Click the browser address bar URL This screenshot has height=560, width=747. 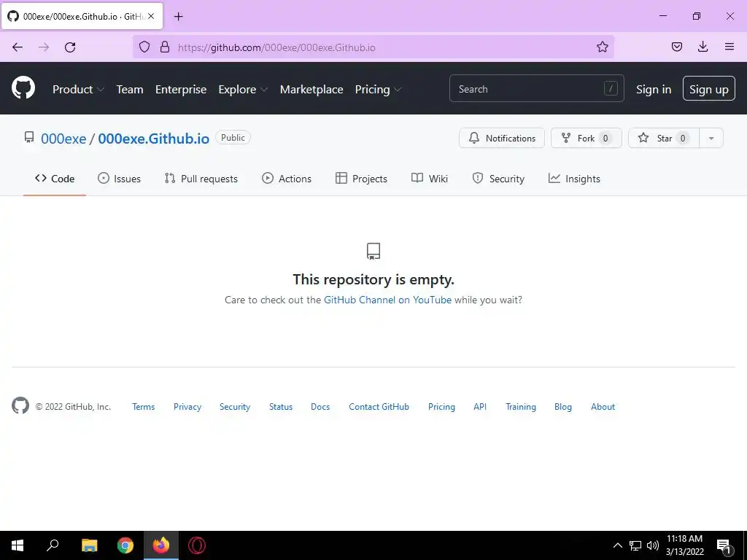click(x=276, y=47)
